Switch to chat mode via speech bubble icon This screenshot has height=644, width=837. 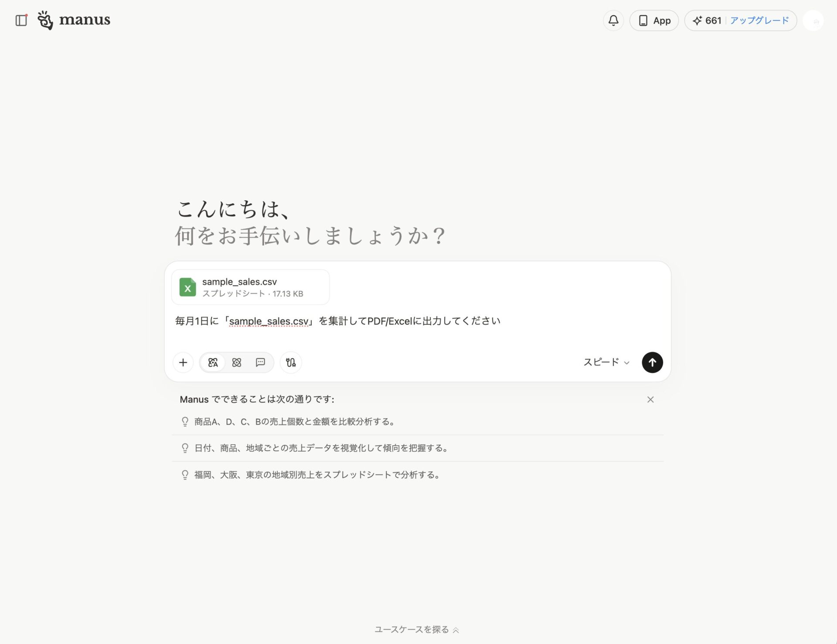260,362
